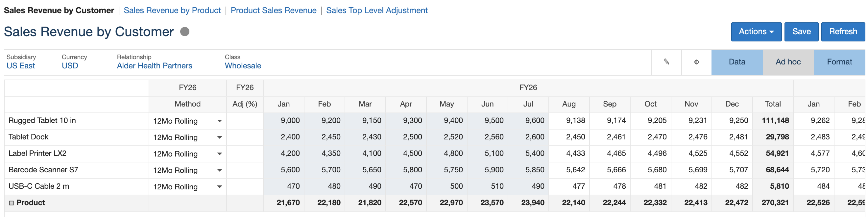
Task: Click the pencil edit icon
Action: pyautogui.click(x=666, y=62)
